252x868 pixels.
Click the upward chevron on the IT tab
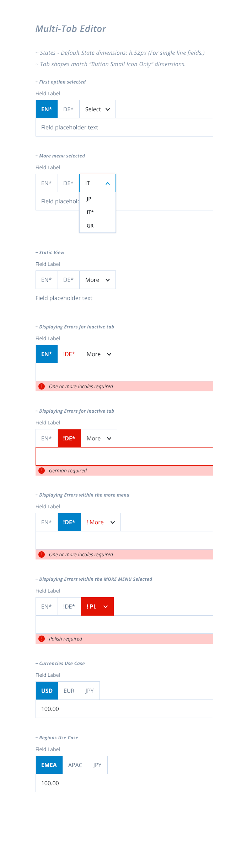[108, 183]
